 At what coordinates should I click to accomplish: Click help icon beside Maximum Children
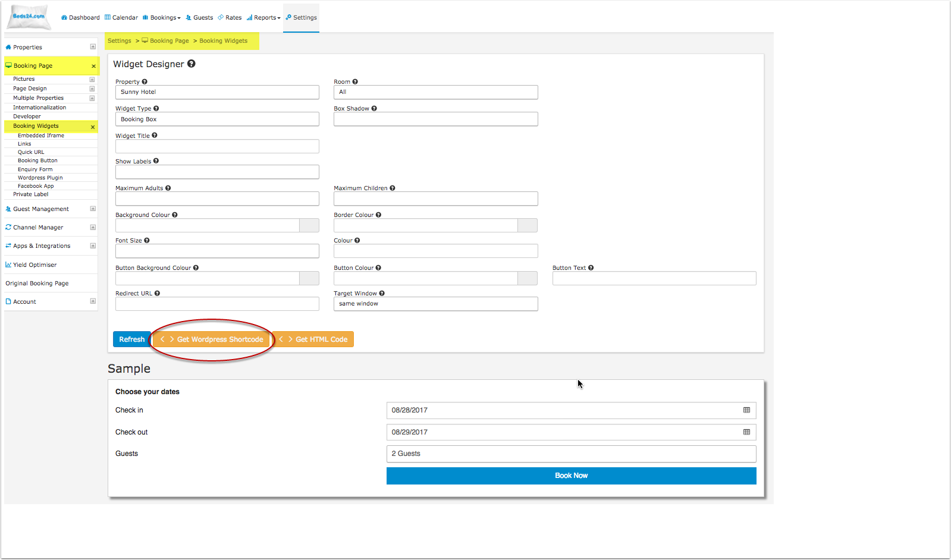coord(393,188)
